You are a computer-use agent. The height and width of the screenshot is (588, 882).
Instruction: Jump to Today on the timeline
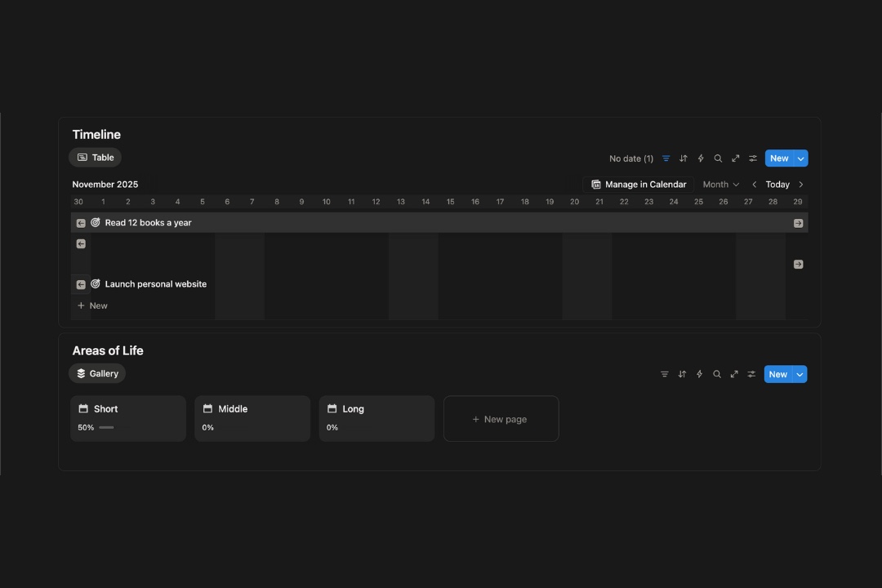tap(777, 185)
